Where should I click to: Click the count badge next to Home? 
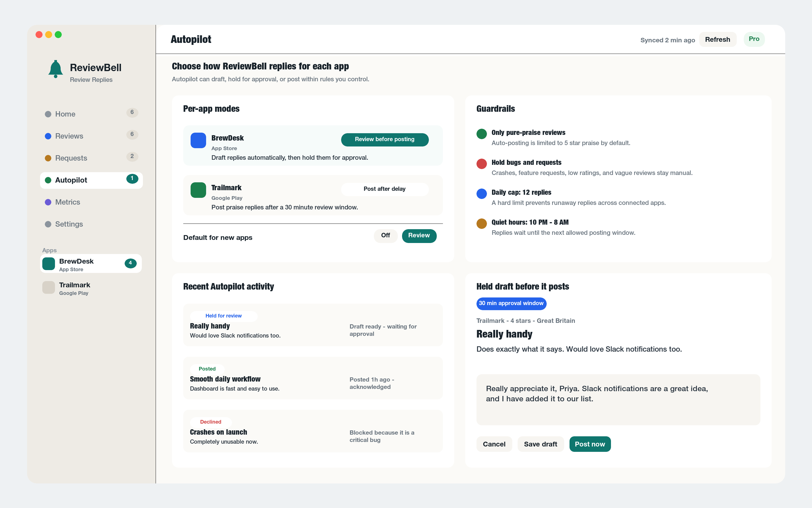[132, 112]
